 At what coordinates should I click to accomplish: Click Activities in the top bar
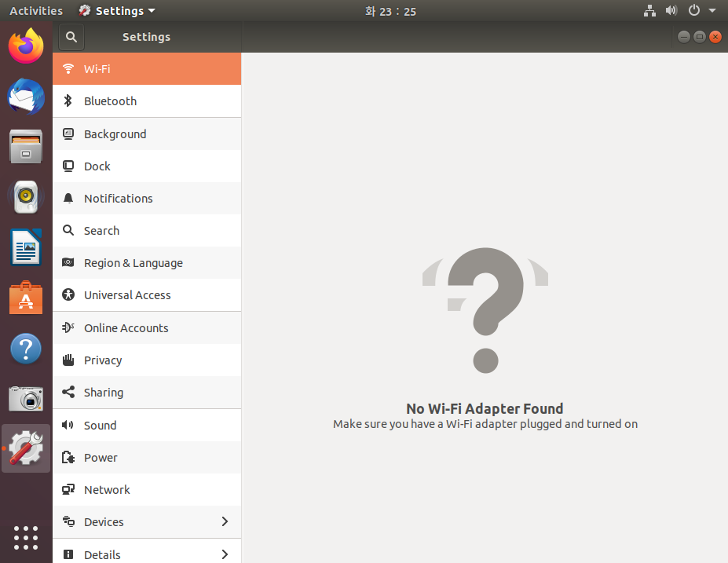pos(36,11)
